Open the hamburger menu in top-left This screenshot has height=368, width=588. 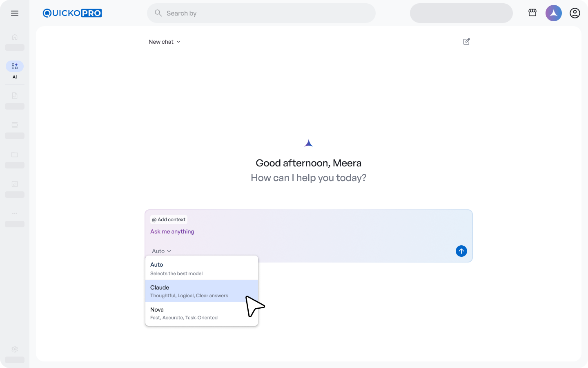[x=15, y=13]
